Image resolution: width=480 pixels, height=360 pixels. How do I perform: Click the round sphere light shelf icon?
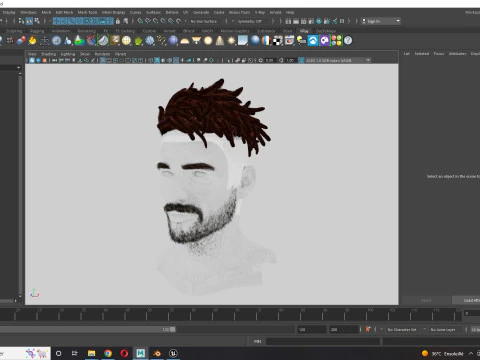pos(208,41)
